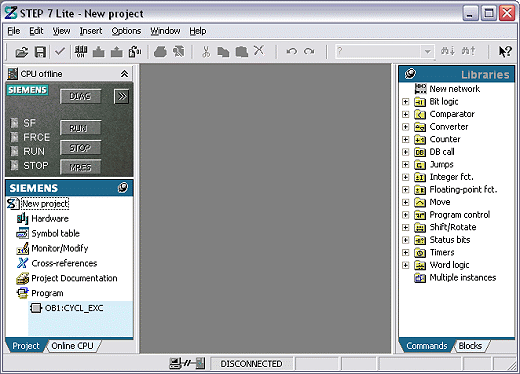The width and height of the screenshot is (520, 374).
Task: Open Symbol table in project tree
Action: point(55,233)
